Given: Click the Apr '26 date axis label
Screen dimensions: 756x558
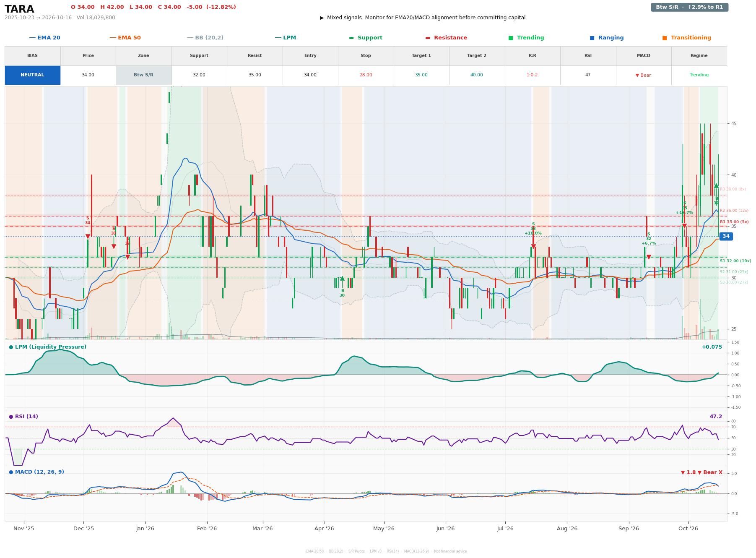Looking at the screenshot, I should tap(324, 529).
